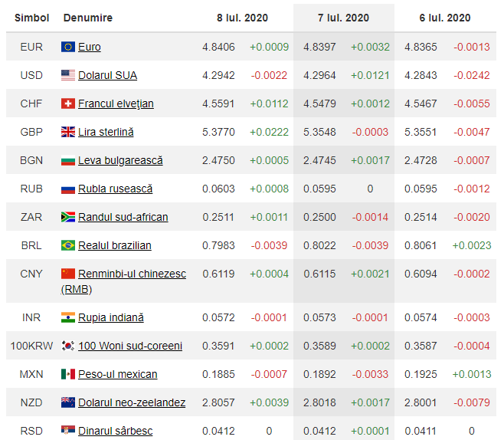The width and height of the screenshot is (504, 440).
Task: Click the United Kingdom flag icon
Action: click(x=68, y=132)
